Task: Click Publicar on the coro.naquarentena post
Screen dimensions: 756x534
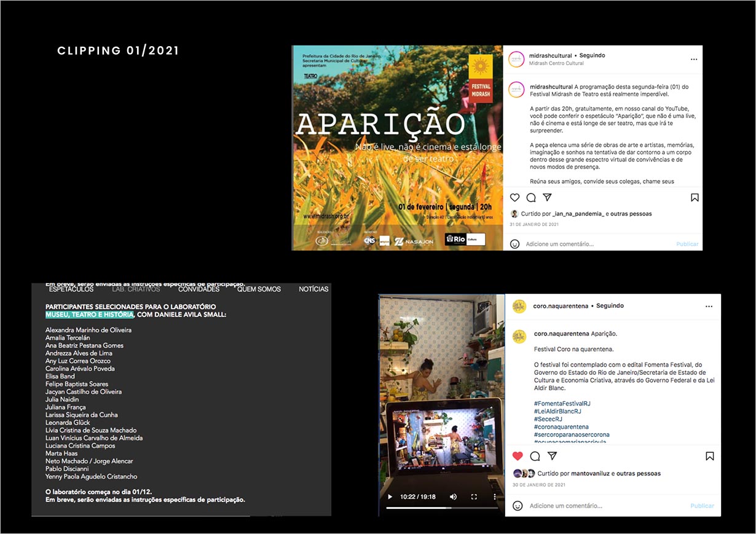Action: click(702, 506)
